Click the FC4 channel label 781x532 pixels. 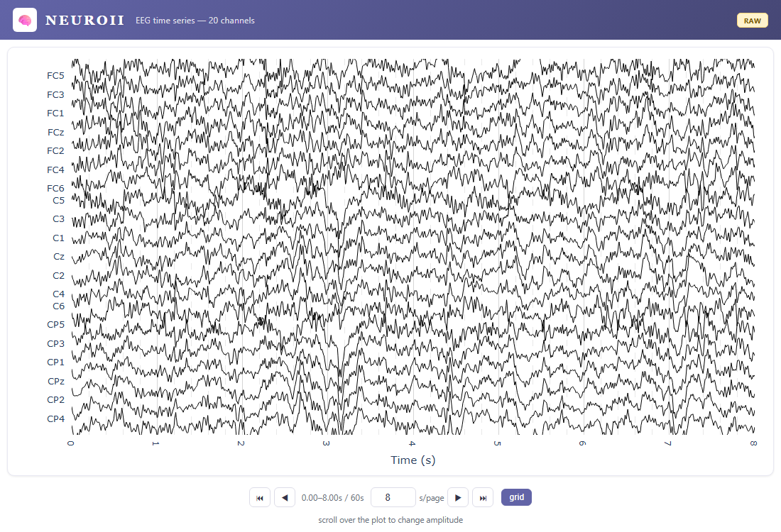(x=55, y=170)
